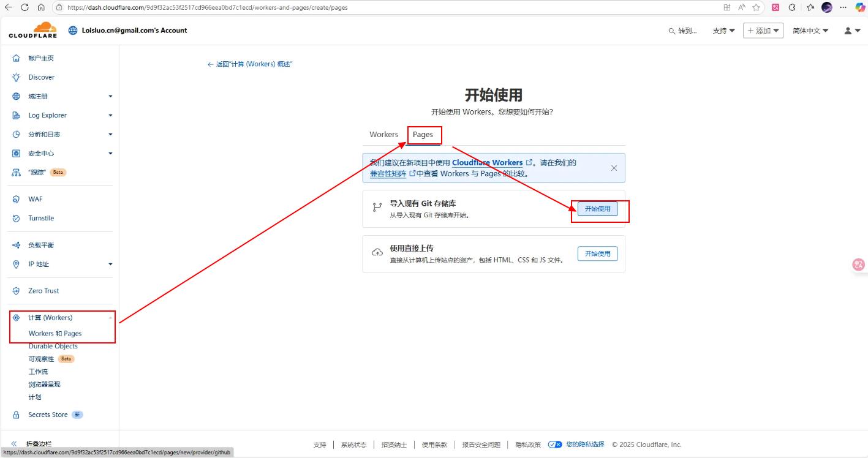The height and width of the screenshot is (458, 868).
Task: Open the 转到... search field
Action: [682, 31]
